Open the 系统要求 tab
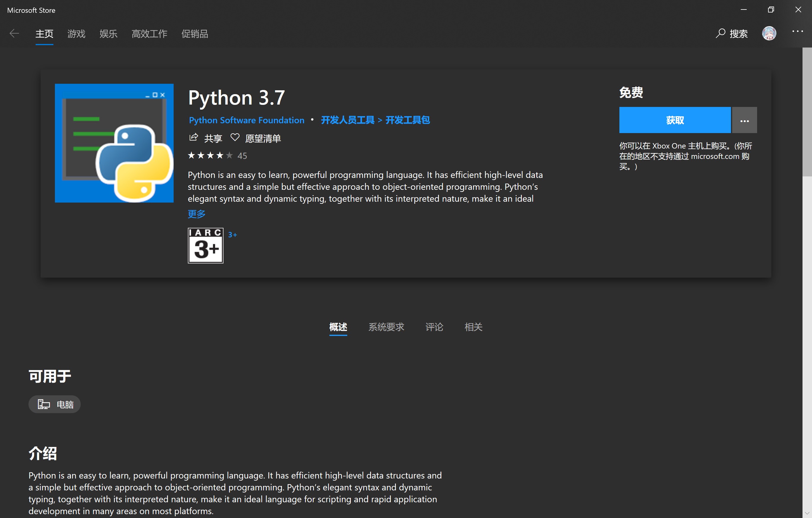 [386, 327]
